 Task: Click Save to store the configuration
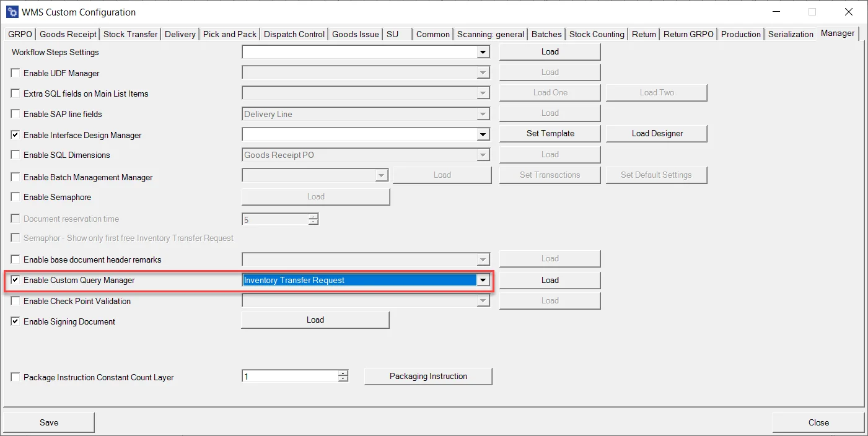point(48,422)
